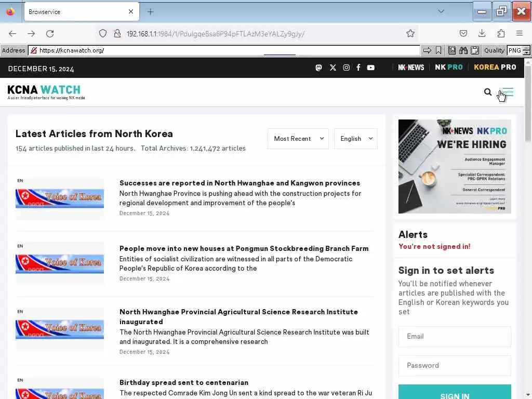Open the hamburger navigation menu
Image resolution: width=532 pixels, height=399 pixels.
coord(508,92)
